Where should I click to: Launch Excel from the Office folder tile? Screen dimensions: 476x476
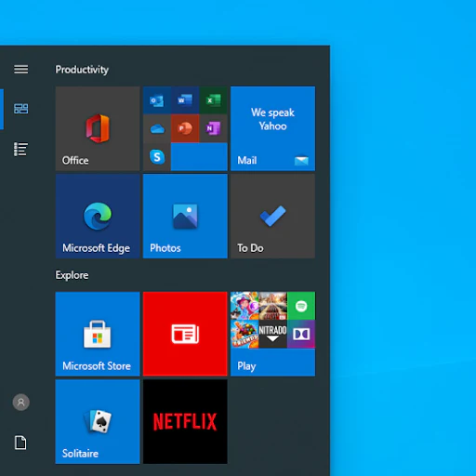point(214,100)
